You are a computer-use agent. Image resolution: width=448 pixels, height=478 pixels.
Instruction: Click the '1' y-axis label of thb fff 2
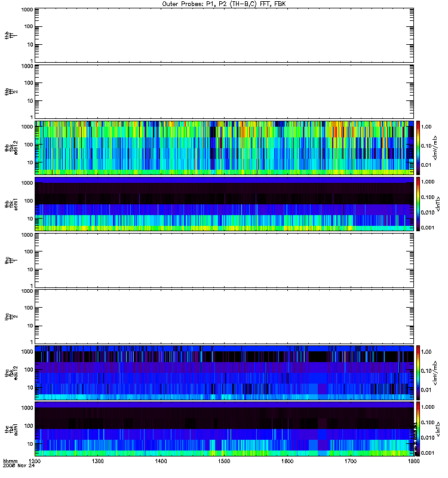coord(32,117)
